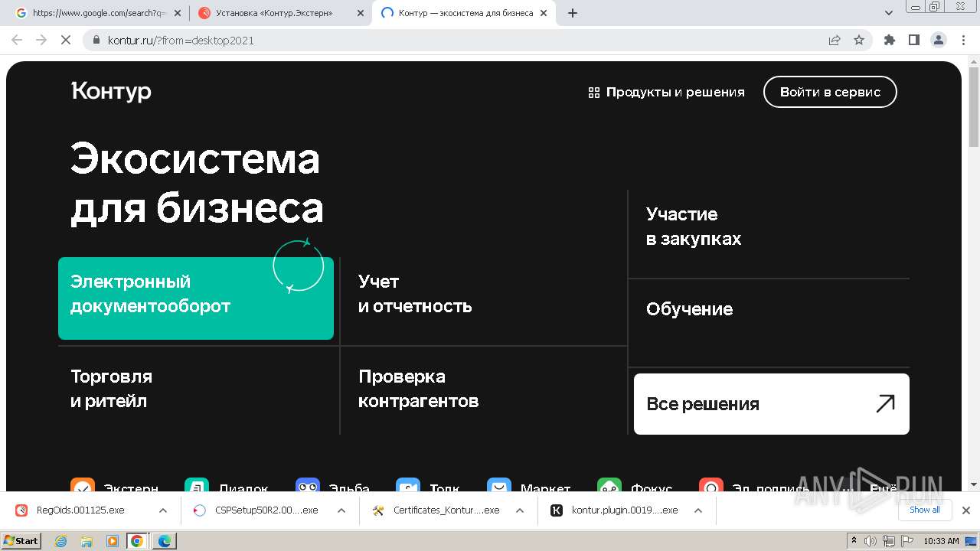980x551 pixels.
Task: Open the network tray icon
Action: pyautogui.click(x=889, y=541)
